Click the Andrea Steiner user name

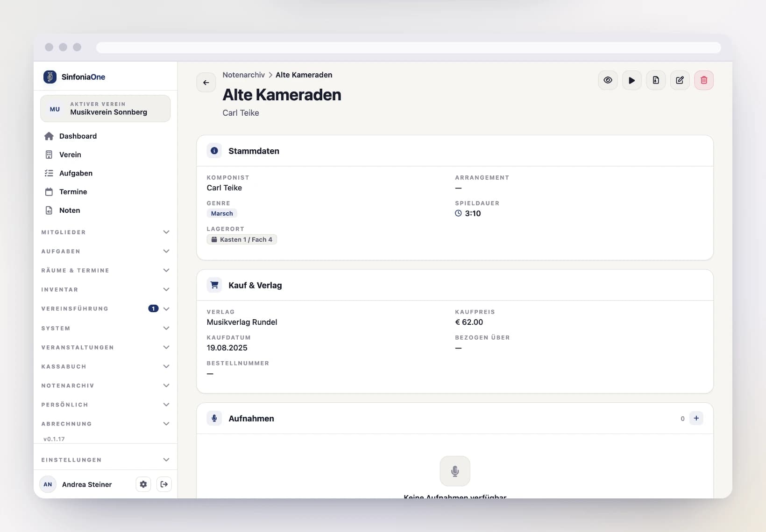coord(87,484)
